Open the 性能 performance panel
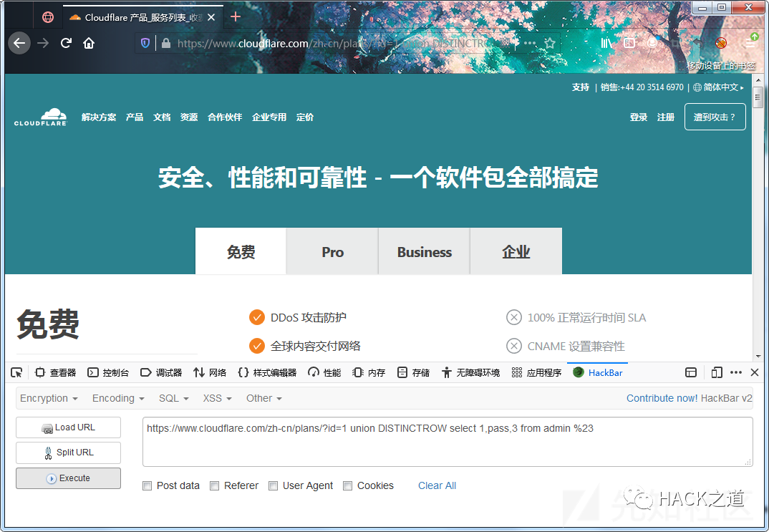 pos(324,372)
